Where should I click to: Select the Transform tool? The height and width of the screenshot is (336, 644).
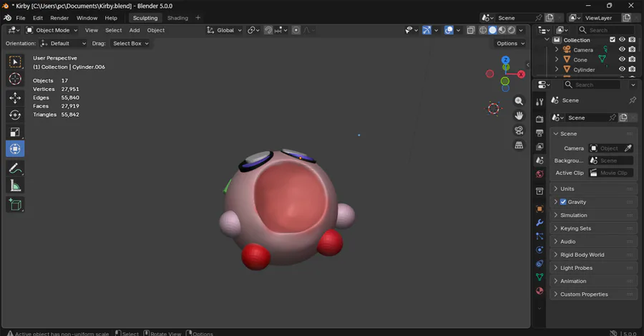point(15,149)
